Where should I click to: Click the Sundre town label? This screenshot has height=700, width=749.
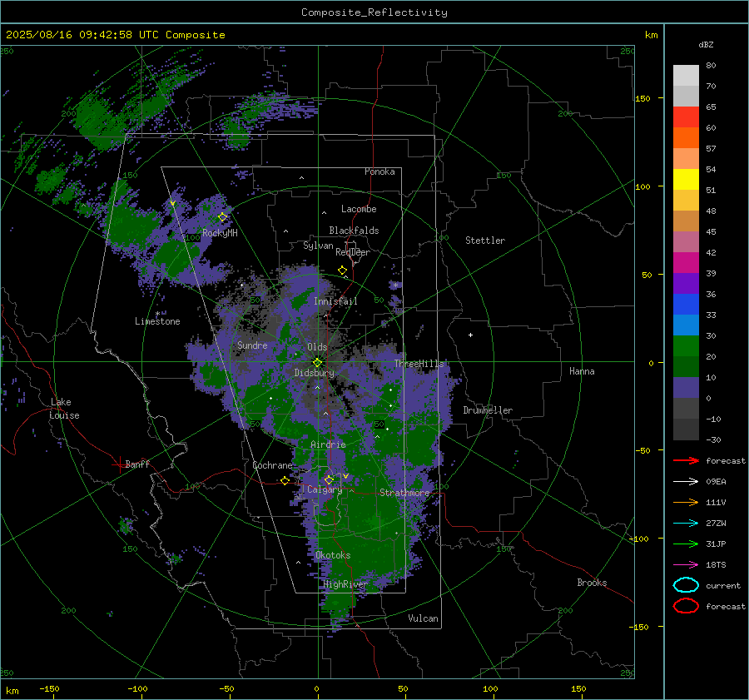pos(252,345)
